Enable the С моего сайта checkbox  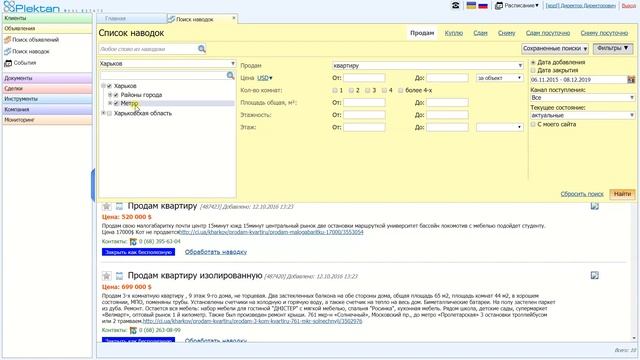[x=533, y=124]
